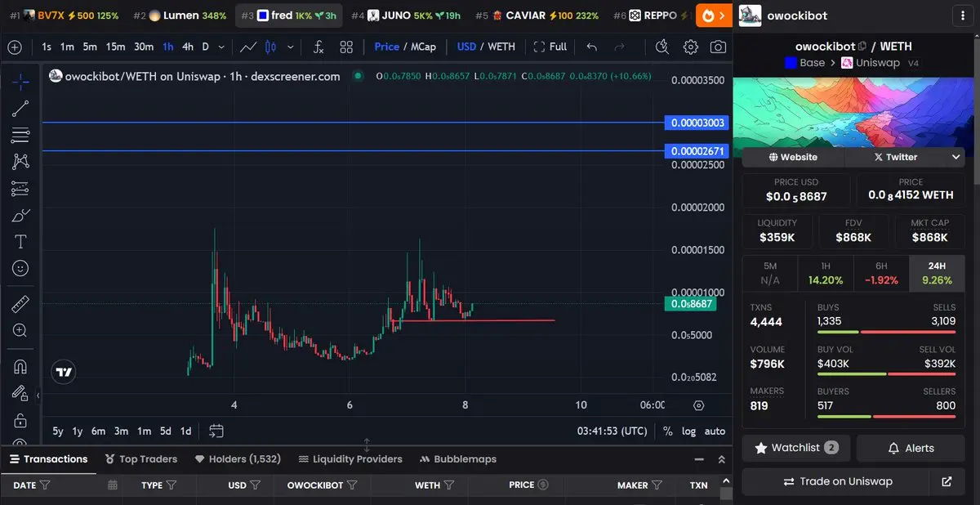Open Uniswap trade in external window
This screenshot has height=505, width=980.
pyautogui.click(x=947, y=481)
